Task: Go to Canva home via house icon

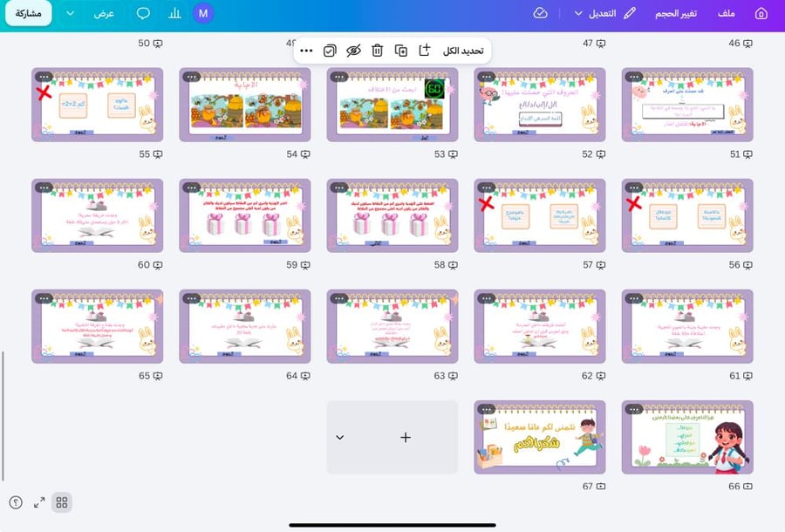Action: 761,13
